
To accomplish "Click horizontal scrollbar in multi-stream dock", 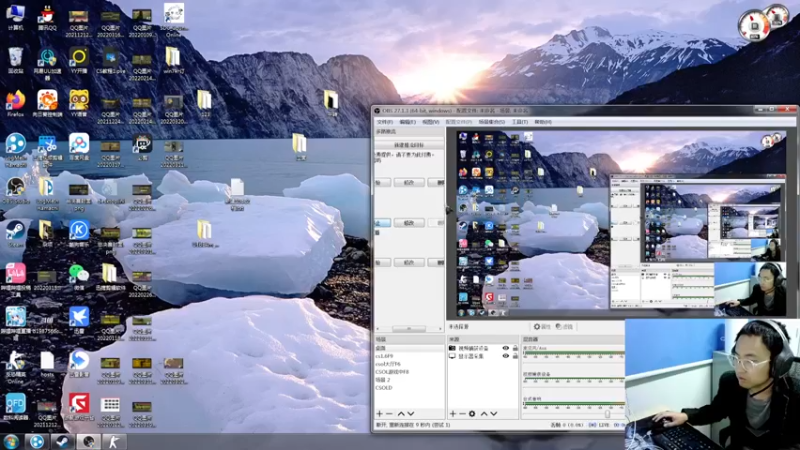I will (x=409, y=329).
